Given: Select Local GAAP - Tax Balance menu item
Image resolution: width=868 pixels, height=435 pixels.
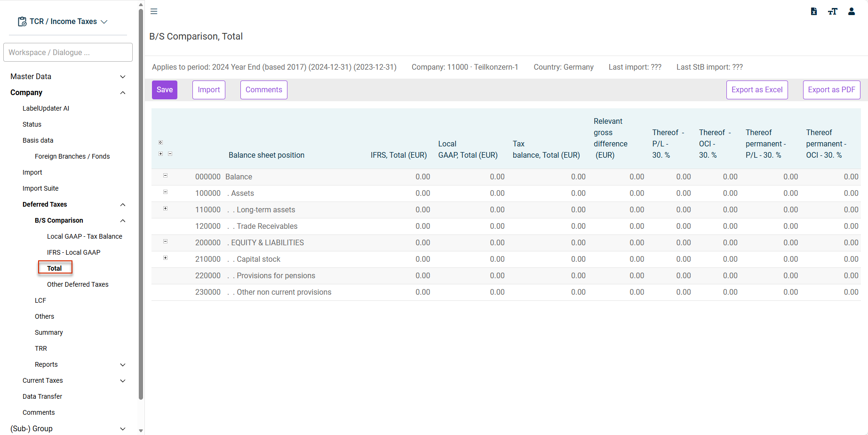Looking at the screenshot, I should [x=85, y=236].
